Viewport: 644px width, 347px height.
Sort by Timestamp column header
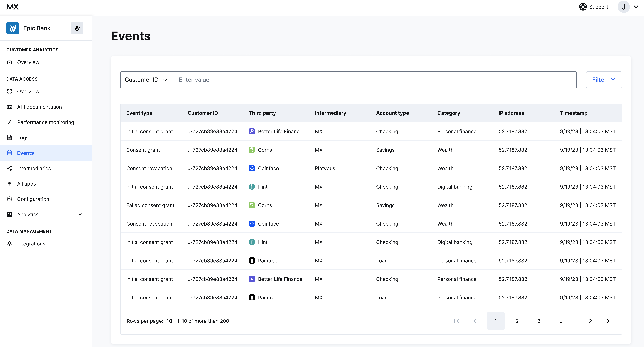pyautogui.click(x=574, y=113)
